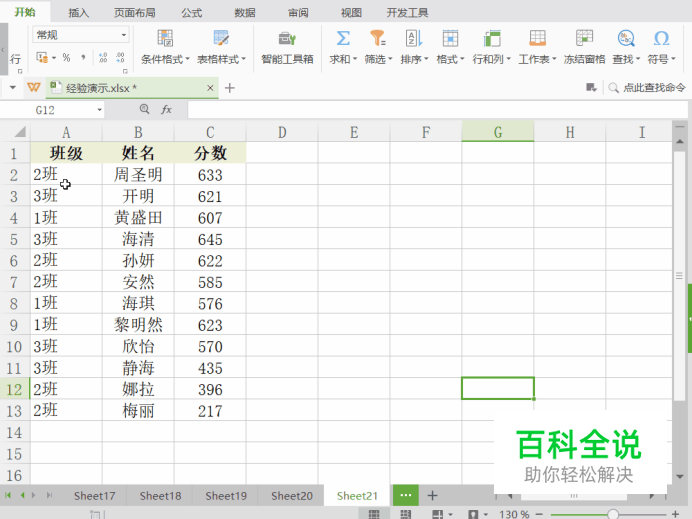
Task: Expand the 工作表 dropdown arrow
Action: click(x=554, y=59)
